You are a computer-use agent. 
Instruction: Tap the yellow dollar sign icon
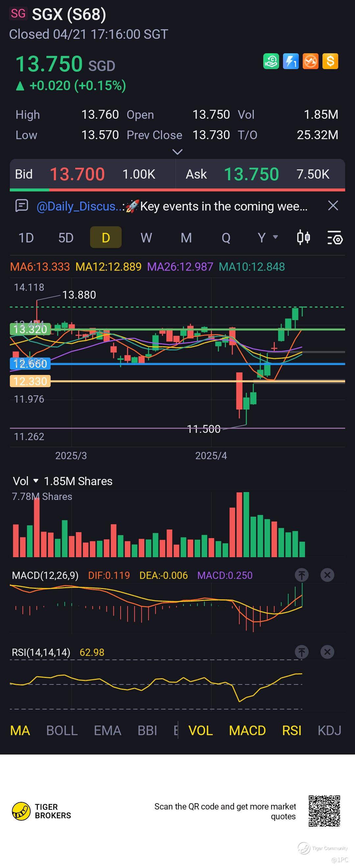click(330, 62)
